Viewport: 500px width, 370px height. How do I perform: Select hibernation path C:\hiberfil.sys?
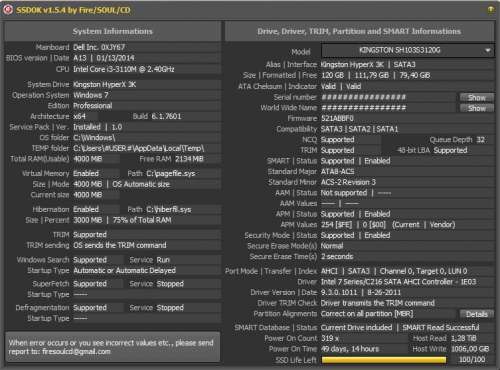tap(169, 210)
